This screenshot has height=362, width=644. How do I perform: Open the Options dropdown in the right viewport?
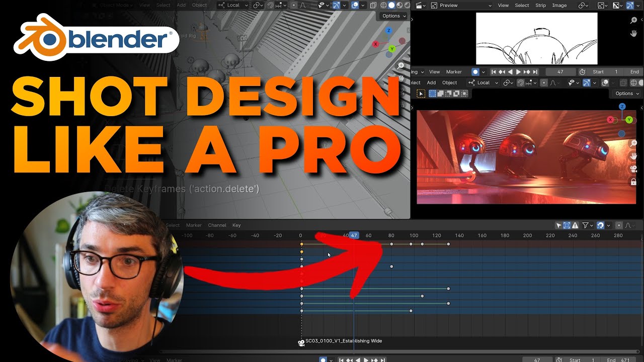(627, 94)
